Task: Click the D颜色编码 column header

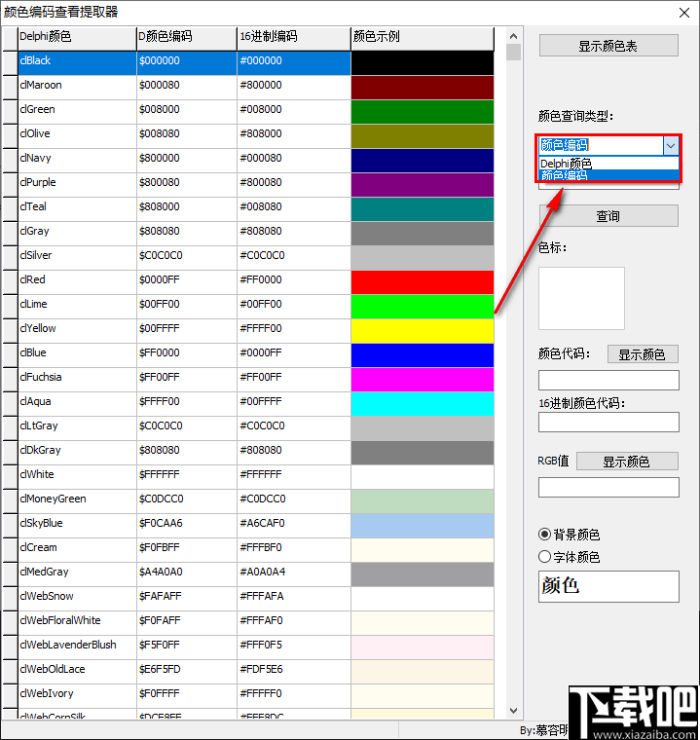Action: (x=187, y=37)
